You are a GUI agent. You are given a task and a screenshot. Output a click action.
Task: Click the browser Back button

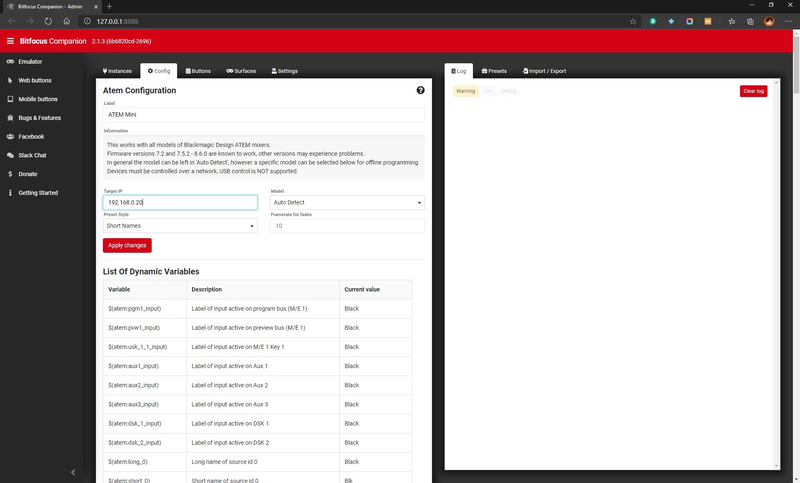point(12,21)
